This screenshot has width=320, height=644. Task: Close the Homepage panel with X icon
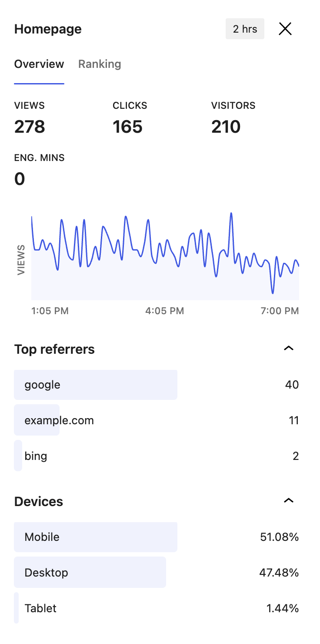point(285,29)
